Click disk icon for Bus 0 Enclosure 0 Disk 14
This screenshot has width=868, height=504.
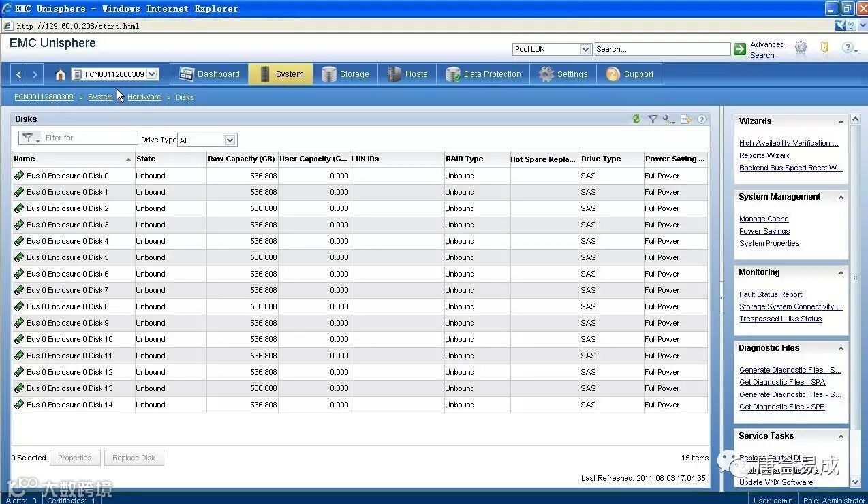pos(19,405)
